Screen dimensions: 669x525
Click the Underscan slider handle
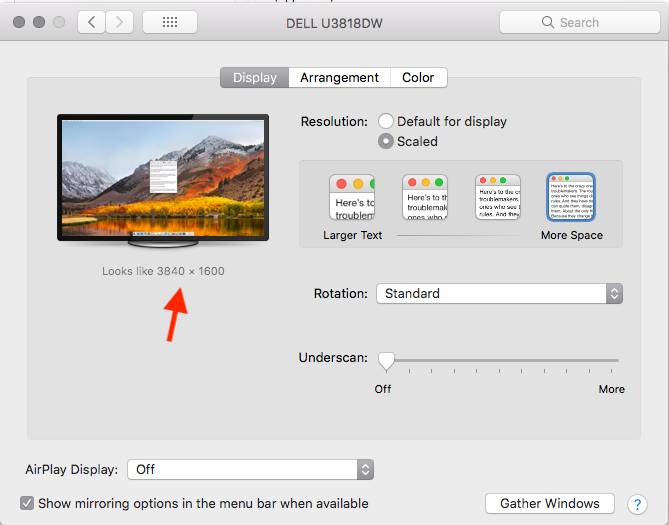tap(386, 361)
